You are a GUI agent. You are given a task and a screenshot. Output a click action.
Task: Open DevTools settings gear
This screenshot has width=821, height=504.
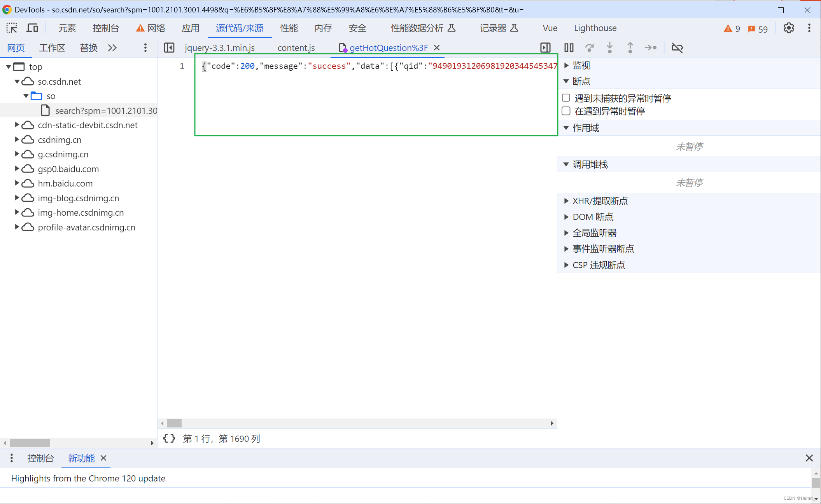coord(789,28)
